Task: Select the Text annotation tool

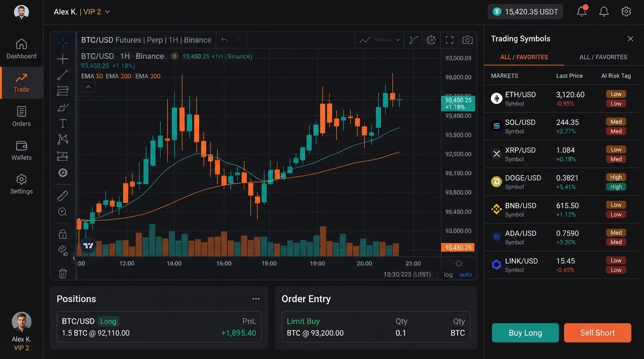Action: pyautogui.click(x=63, y=123)
